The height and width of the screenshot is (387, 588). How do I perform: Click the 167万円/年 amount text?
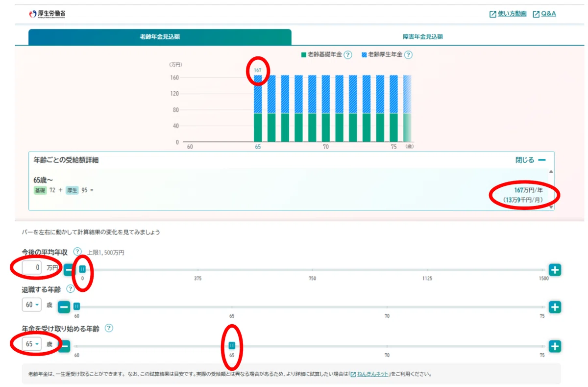tap(528, 190)
